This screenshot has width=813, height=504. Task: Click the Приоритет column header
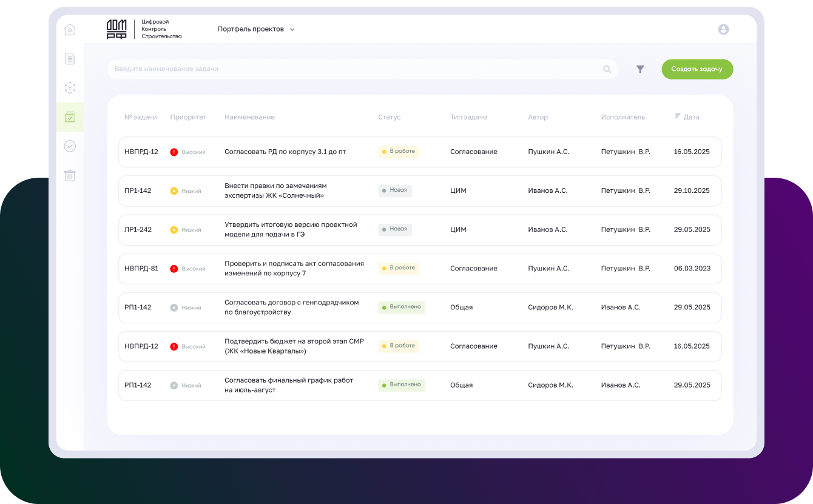188,117
